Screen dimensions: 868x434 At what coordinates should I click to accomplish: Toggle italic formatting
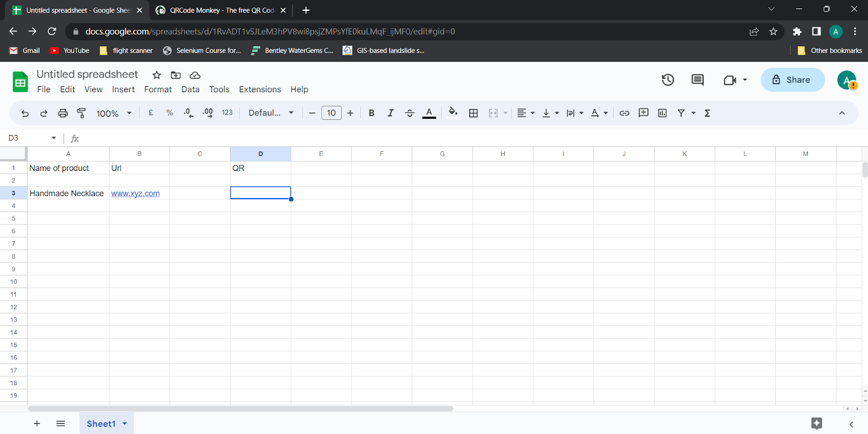[391, 113]
